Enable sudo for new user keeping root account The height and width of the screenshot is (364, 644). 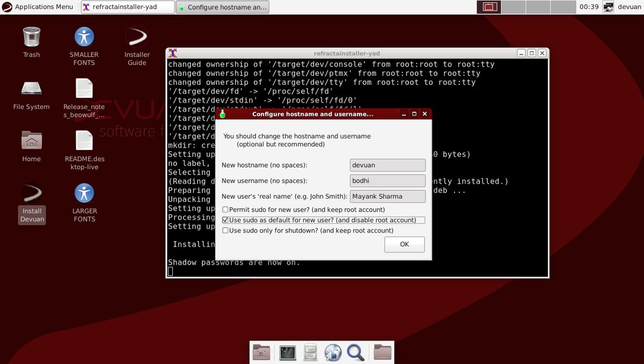point(225,209)
